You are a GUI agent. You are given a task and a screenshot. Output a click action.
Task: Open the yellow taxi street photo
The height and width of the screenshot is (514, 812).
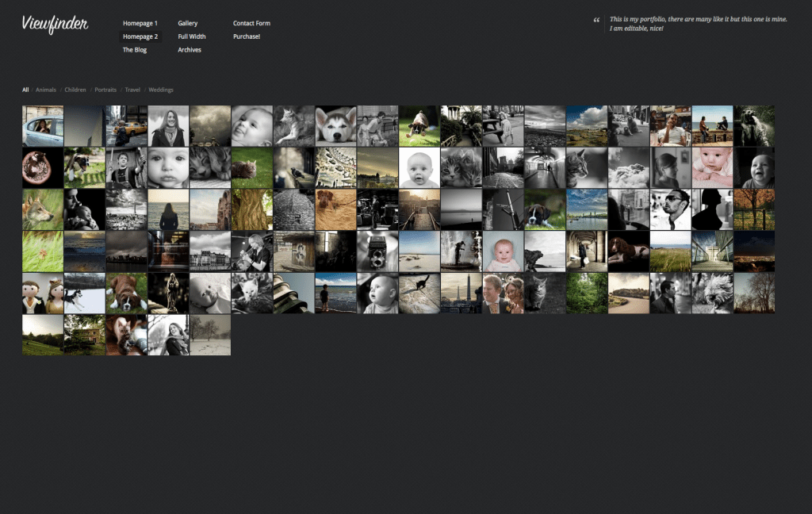[126, 126]
